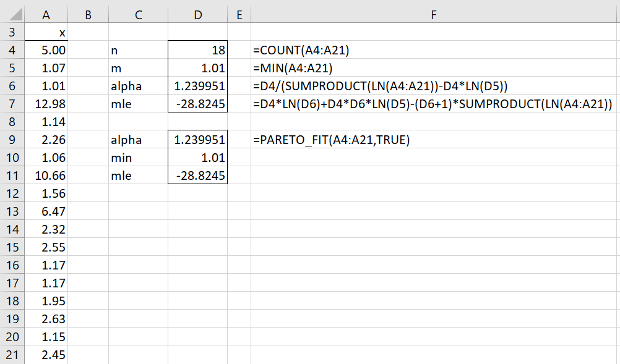Select the 'min' label cell
620x364 pixels.
[138, 158]
